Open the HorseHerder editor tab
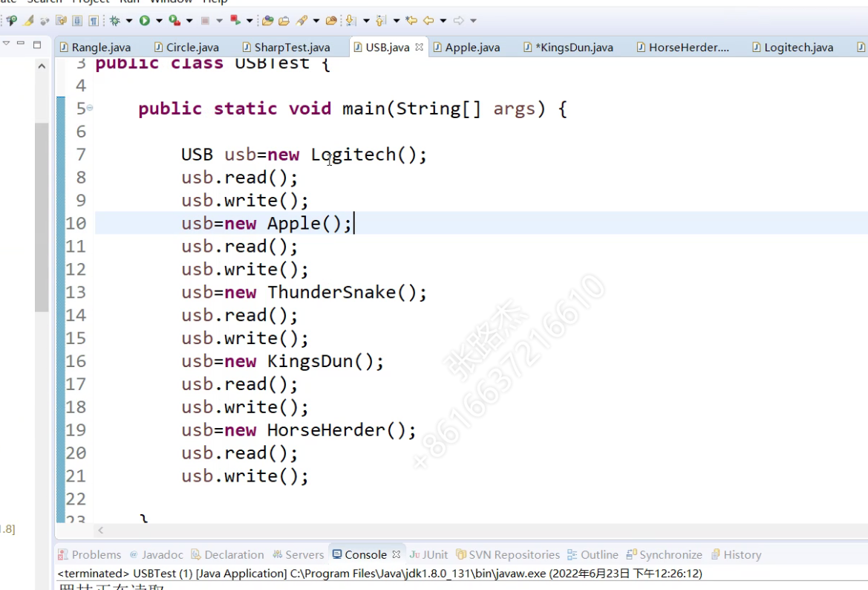 [x=683, y=47]
